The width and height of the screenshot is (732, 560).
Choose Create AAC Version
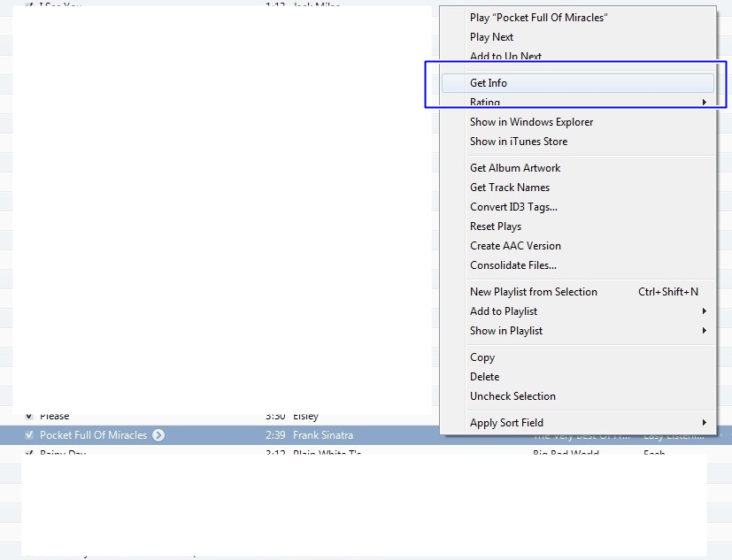click(578, 246)
